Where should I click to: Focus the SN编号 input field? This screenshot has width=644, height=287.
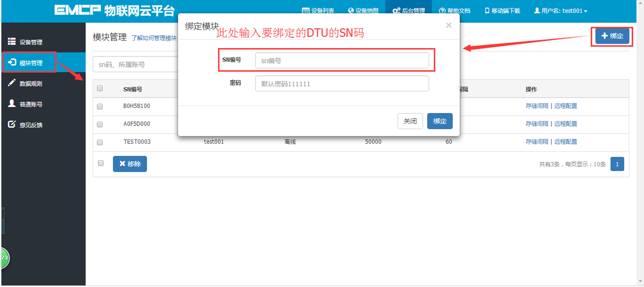coord(342,61)
